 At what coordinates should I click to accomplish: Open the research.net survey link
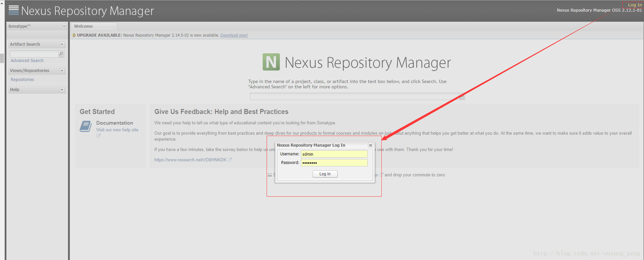(190, 160)
